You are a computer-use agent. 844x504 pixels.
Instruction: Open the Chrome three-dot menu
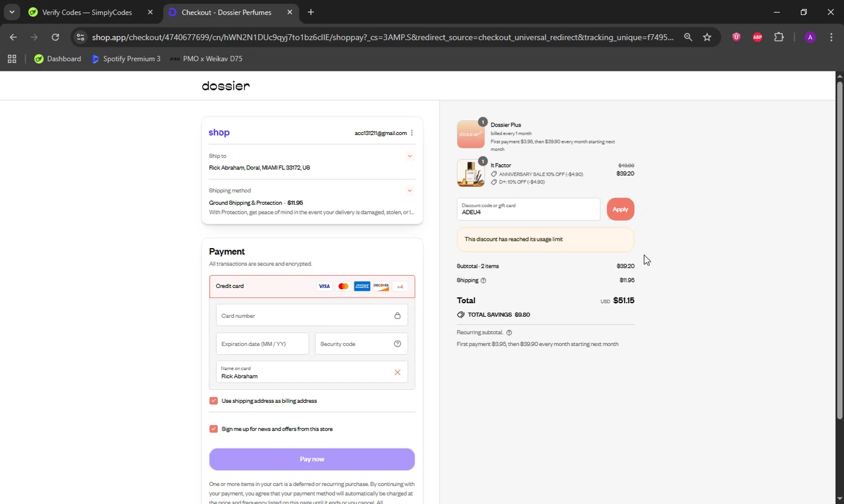(x=831, y=37)
